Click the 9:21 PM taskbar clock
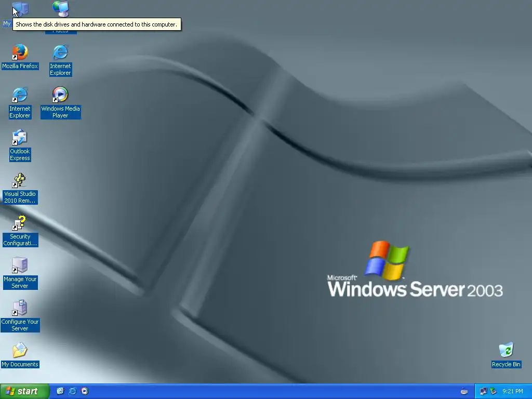532x399 pixels. (x=513, y=391)
